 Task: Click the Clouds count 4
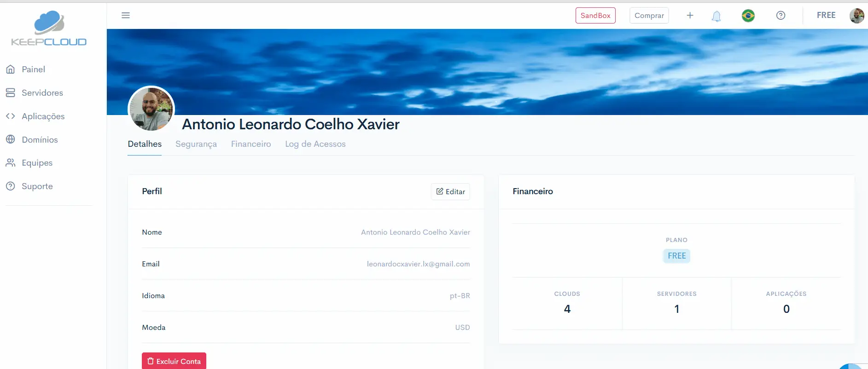567,309
